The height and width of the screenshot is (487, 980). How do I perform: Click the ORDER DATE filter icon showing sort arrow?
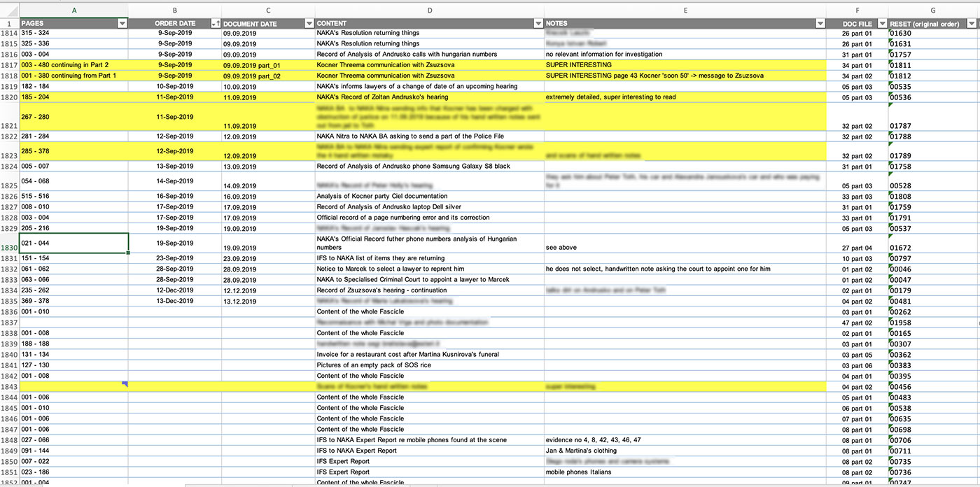[x=216, y=23]
